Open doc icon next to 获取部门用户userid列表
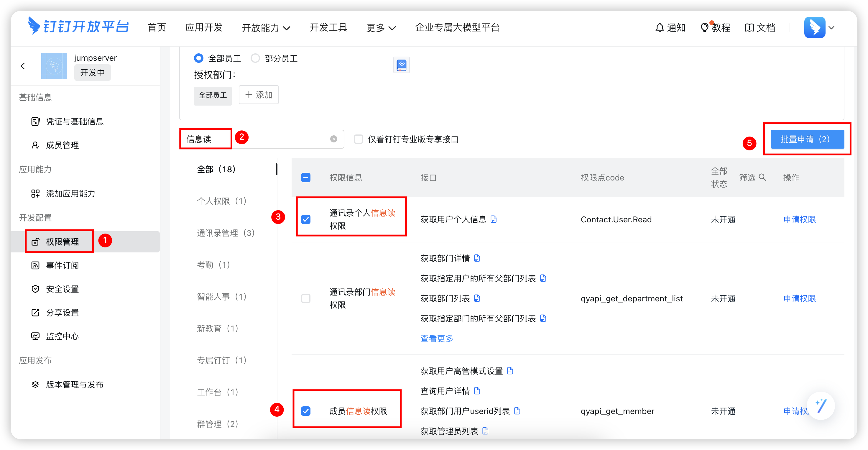 coord(517,410)
